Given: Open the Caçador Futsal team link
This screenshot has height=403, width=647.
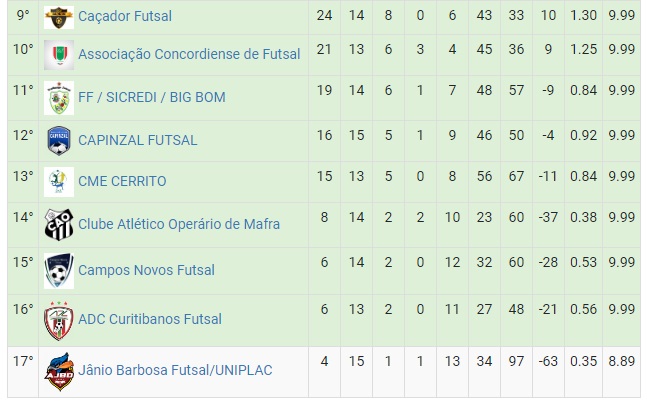Looking at the screenshot, I should click(125, 16).
